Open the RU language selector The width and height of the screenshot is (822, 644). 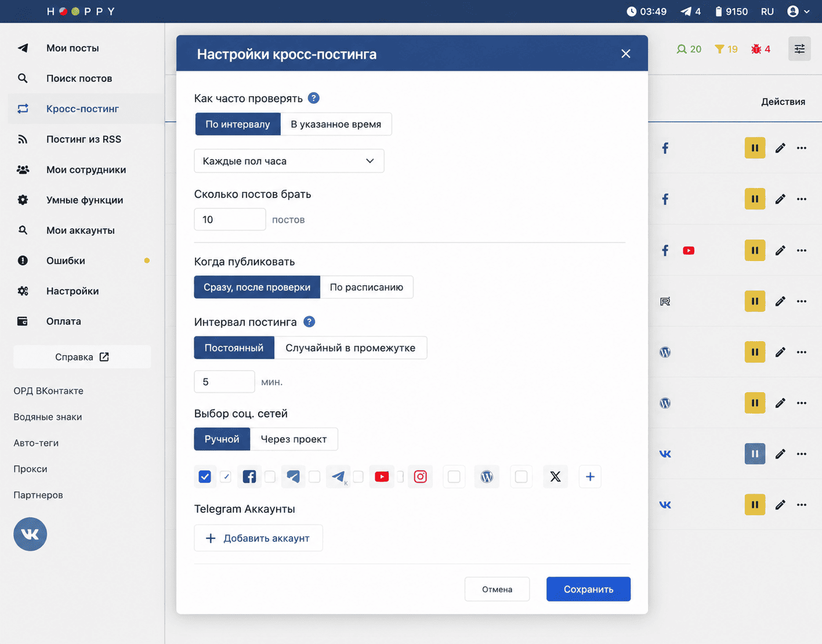tap(767, 12)
